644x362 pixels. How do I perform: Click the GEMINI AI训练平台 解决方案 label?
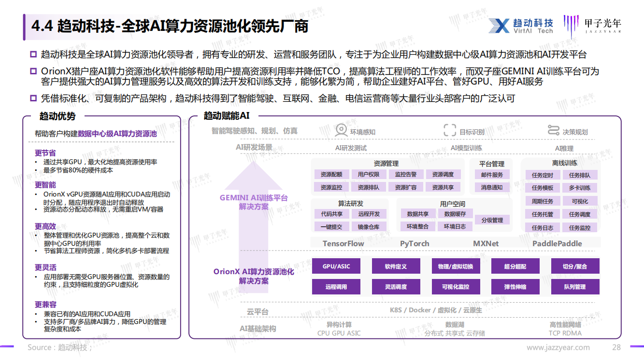[254, 202]
